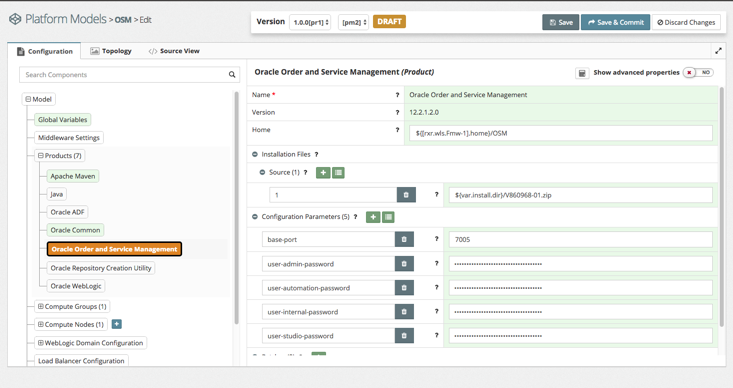Screen dimensions: 733x388
Task: Click Platform Models breadcrumb title
Action: (x=66, y=19)
